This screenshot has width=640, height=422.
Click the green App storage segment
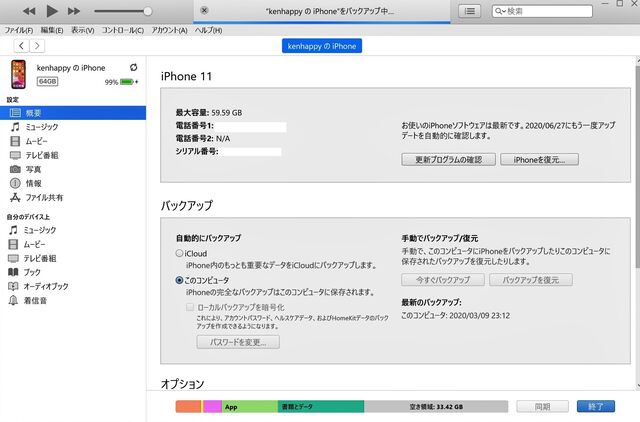pos(250,406)
